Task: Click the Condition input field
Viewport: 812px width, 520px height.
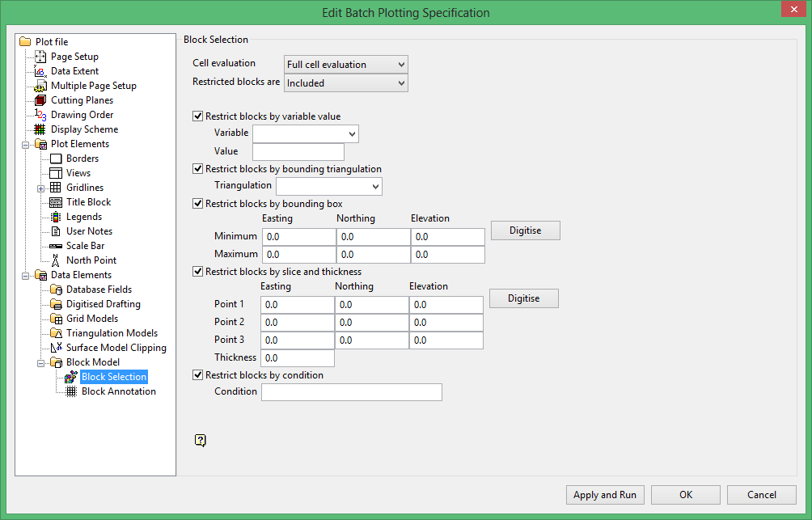Action: pyautogui.click(x=351, y=392)
